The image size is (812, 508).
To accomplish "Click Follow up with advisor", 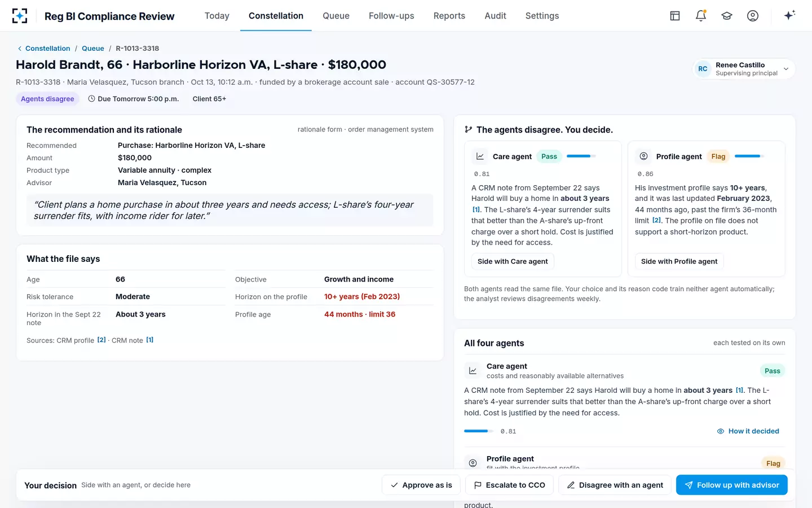I will 732,485.
